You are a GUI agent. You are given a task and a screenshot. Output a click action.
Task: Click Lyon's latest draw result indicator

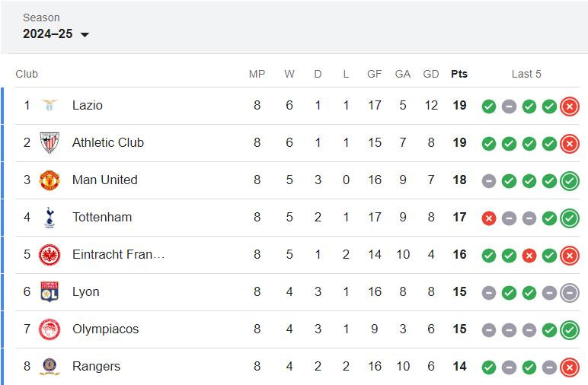pos(570,293)
